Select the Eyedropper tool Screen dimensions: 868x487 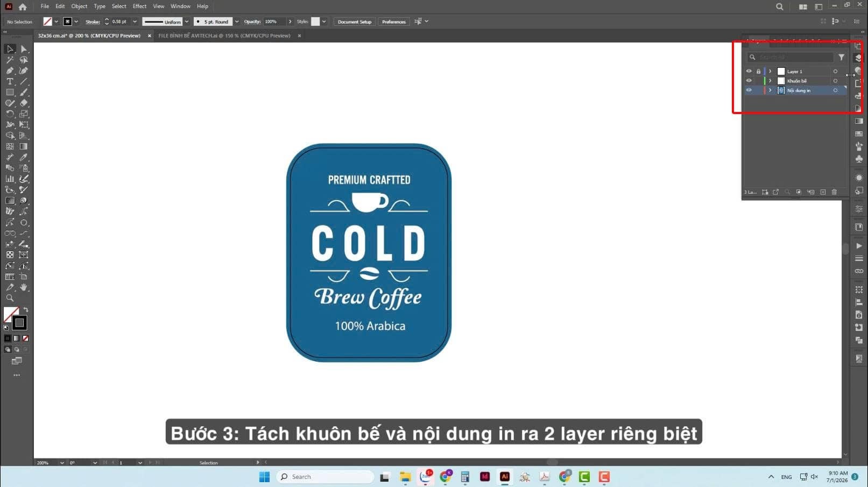(x=24, y=157)
